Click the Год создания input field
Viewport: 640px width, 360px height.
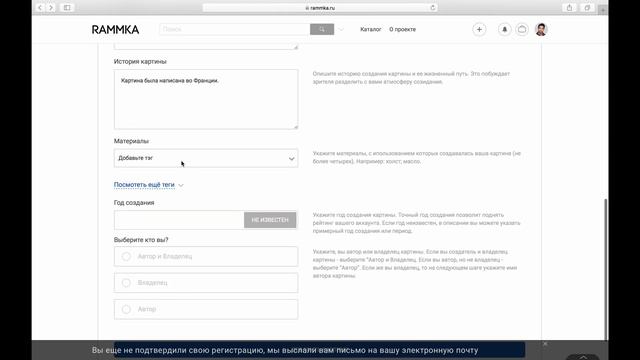(179, 220)
